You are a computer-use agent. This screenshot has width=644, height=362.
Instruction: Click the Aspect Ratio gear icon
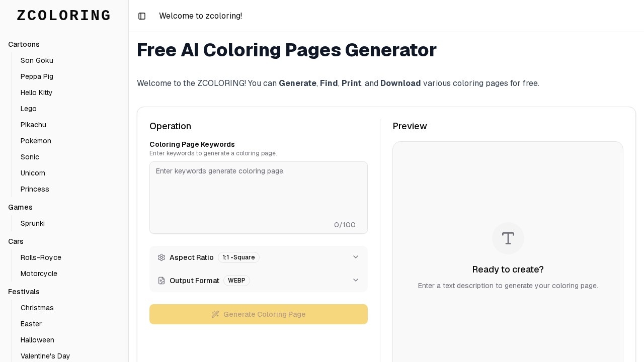(162, 257)
